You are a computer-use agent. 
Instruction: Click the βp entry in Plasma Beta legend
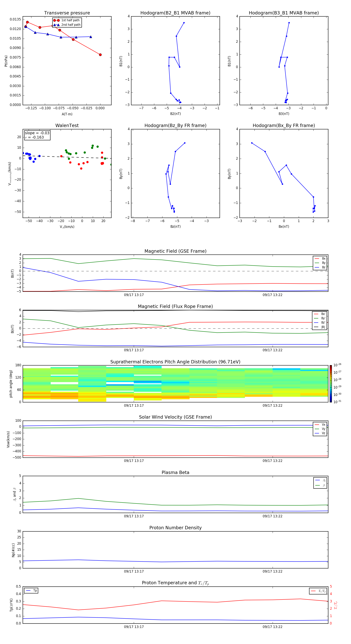click(320, 480)
